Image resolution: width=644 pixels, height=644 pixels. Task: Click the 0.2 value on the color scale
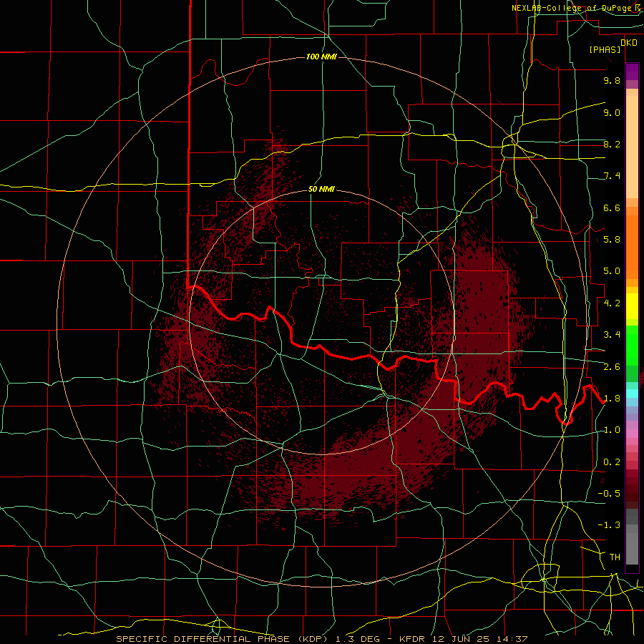tap(612, 462)
